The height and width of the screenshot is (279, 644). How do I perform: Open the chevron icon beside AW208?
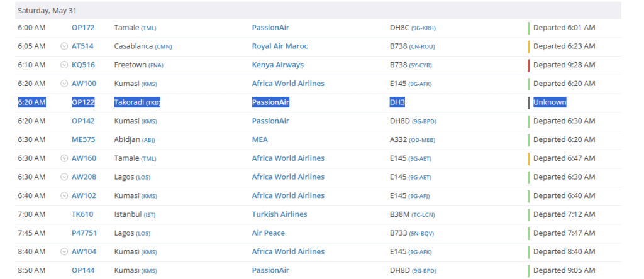coord(64,177)
